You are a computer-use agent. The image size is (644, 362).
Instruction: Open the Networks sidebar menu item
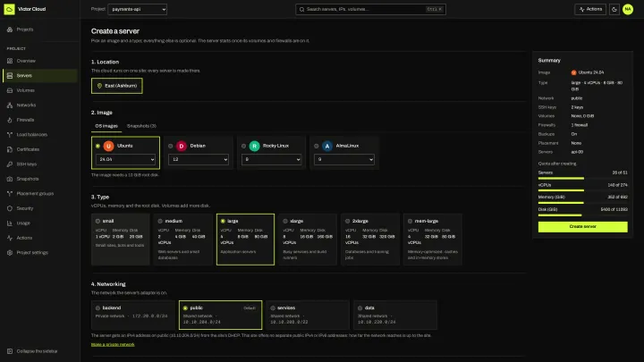point(40,105)
